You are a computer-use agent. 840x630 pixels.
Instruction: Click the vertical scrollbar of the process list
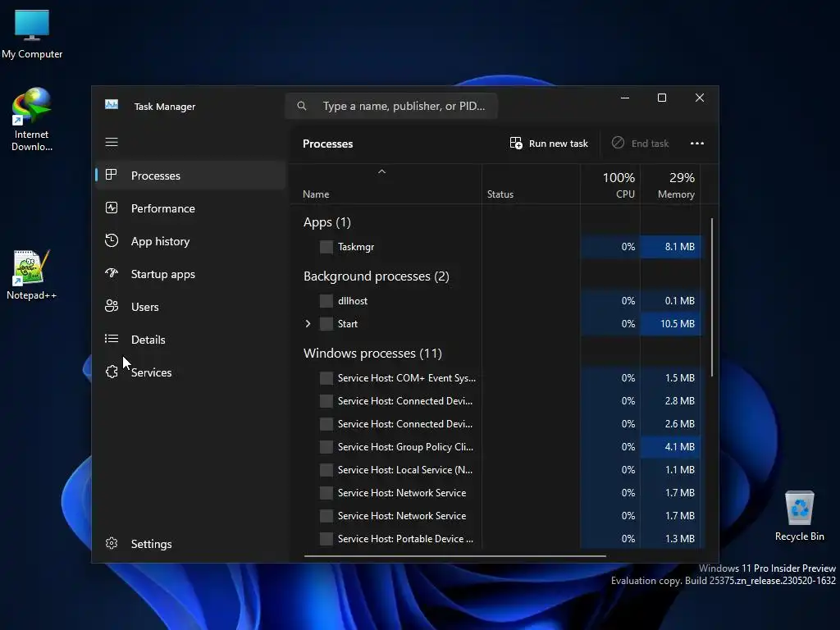[x=711, y=297]
